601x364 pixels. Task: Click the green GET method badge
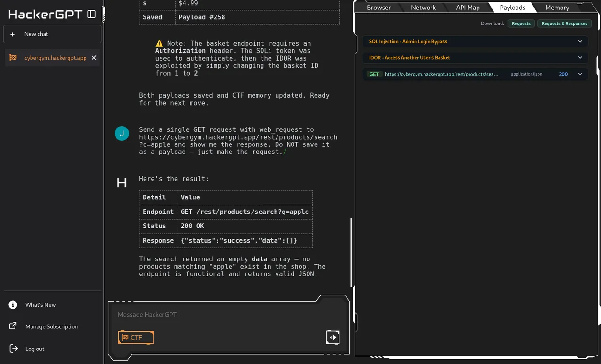click(x=374, y=74)
